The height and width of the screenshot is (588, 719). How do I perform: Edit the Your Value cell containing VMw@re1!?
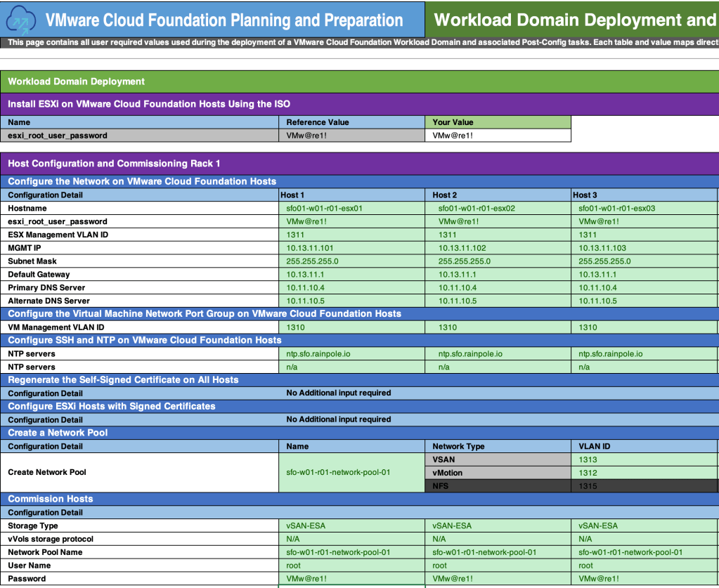(498, 136)
